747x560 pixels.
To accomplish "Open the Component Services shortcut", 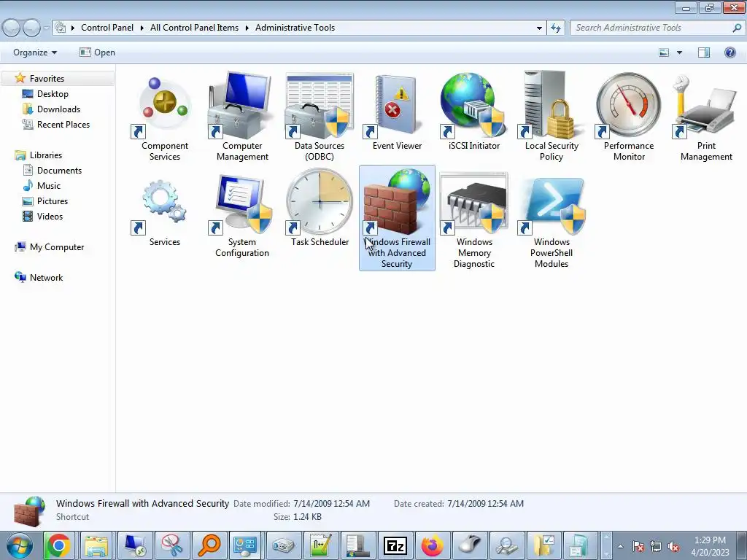I will [x=165, y=116].
